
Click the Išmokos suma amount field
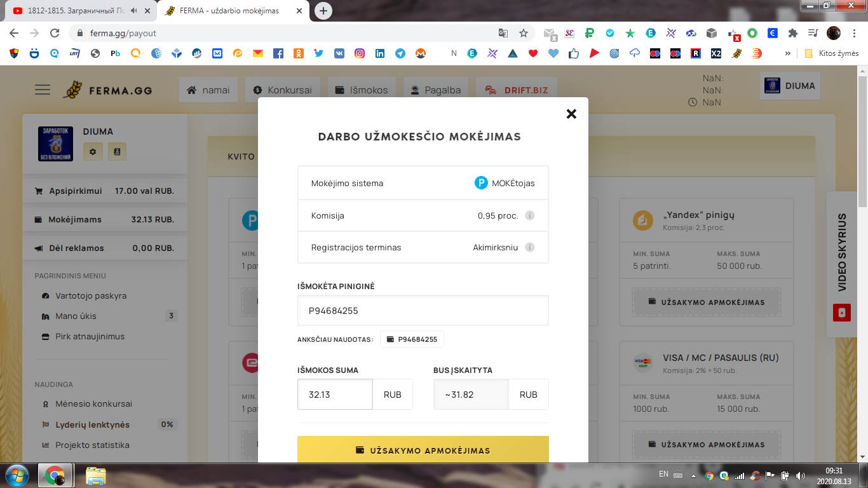click(335, 395)
